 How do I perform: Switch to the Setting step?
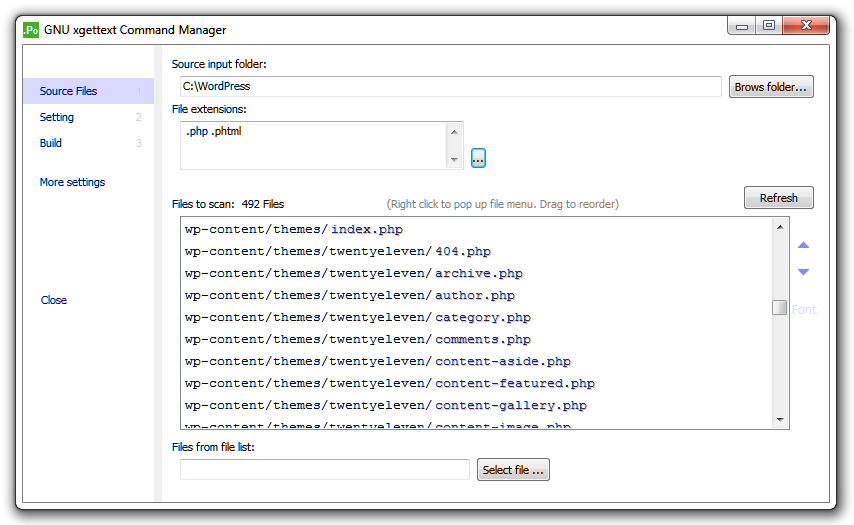point(57,117)
